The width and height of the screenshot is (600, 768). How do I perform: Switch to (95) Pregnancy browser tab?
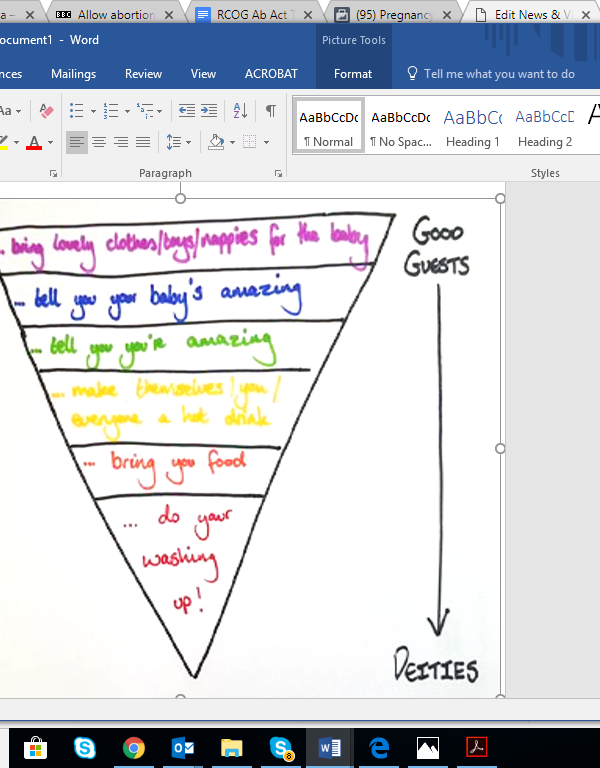coord(394,15)
